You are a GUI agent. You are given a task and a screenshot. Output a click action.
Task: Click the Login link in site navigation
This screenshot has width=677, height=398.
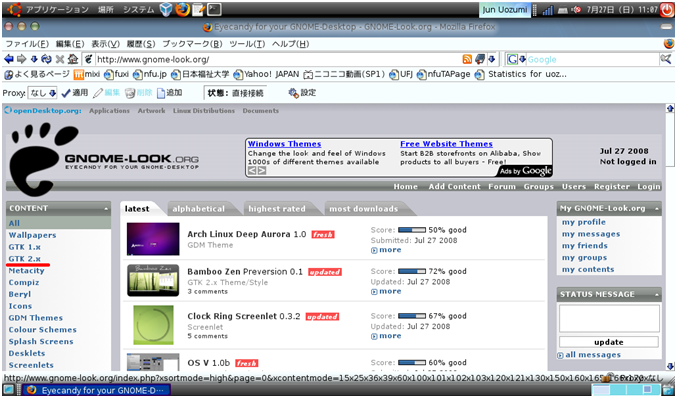(649, 186)
